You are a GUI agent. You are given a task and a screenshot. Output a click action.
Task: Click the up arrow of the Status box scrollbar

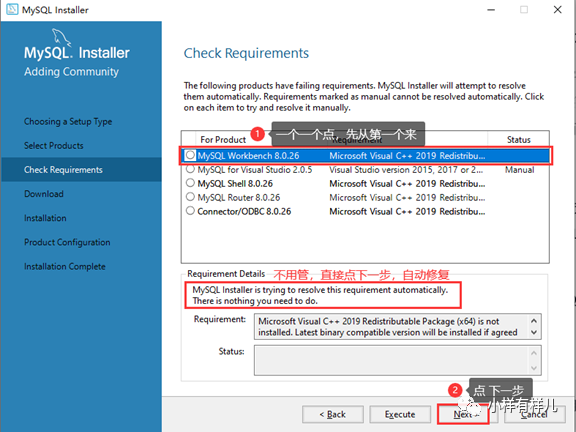tap(534, 353)
